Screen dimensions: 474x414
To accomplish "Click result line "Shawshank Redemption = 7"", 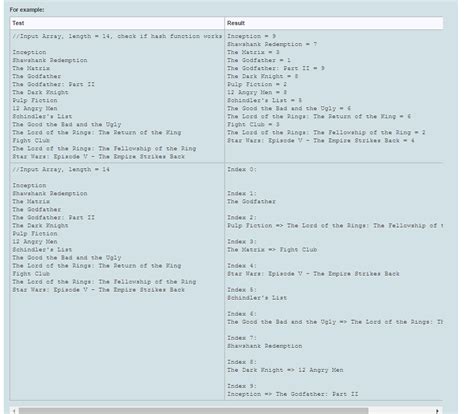I will (x=272, y=44).
